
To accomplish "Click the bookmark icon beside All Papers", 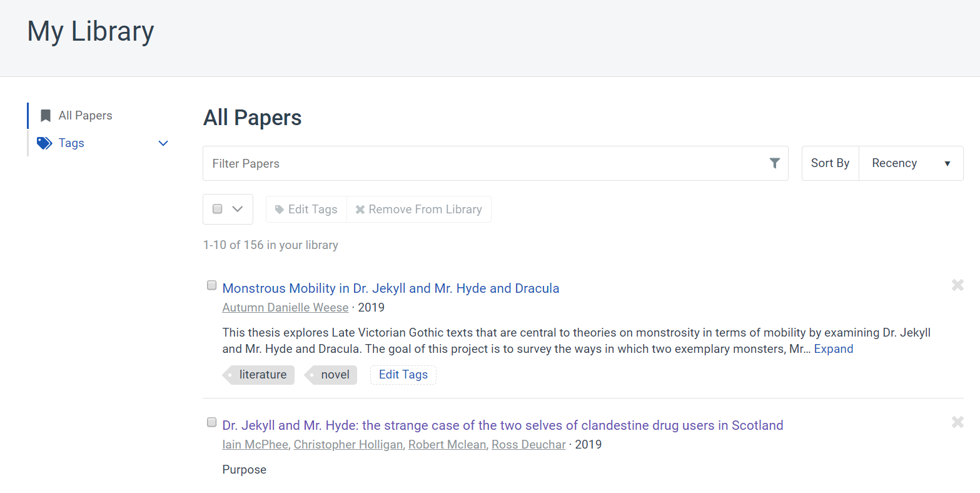I will point(45,116).
